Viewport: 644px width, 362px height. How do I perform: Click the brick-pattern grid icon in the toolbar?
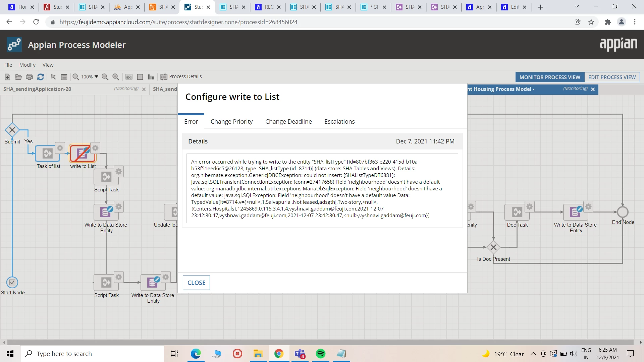tap(129, 77)
